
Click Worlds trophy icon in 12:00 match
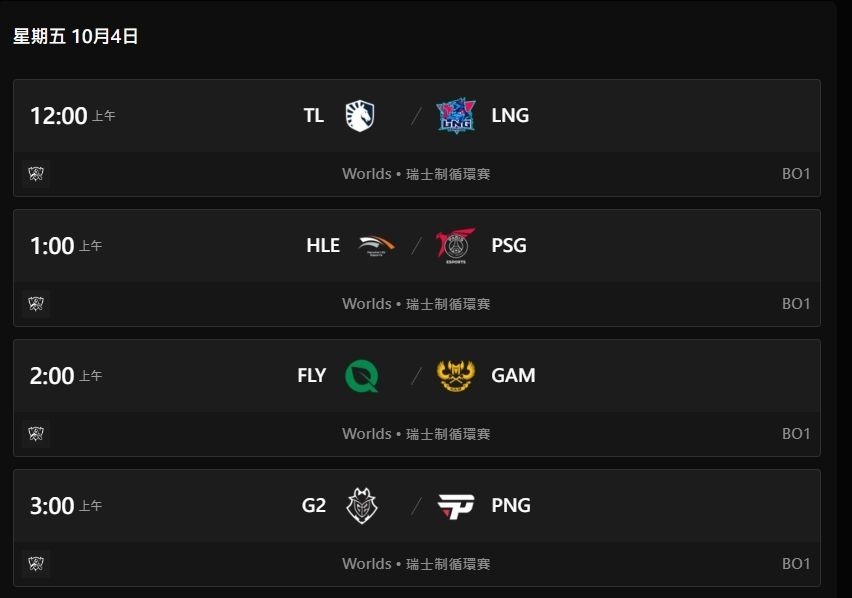pyautogui.click(x=36, y=174)
